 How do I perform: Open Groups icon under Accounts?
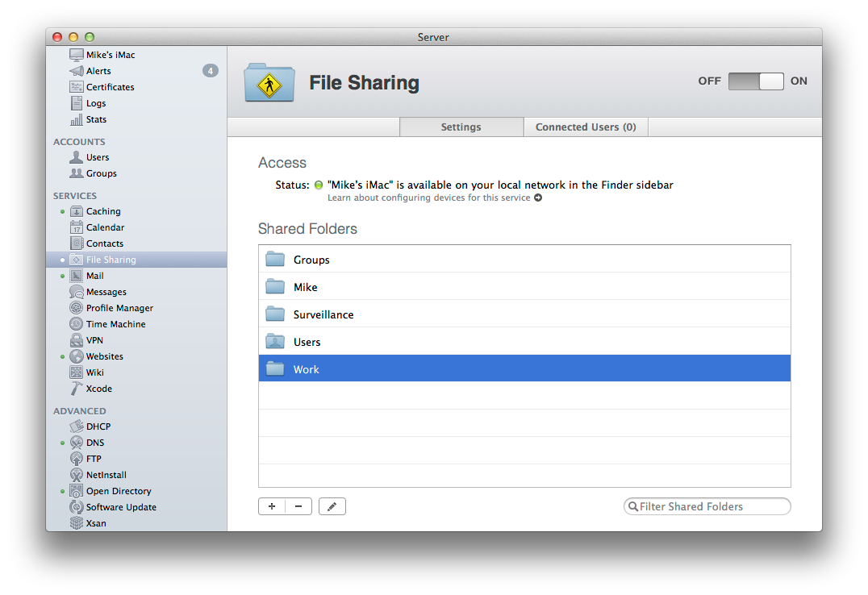pyautogui.click(x=77, y=173)
